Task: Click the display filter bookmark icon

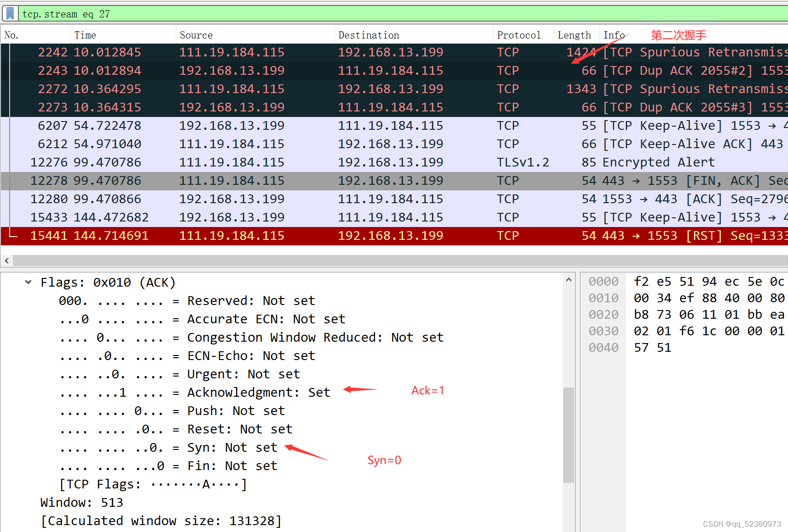Action: (10, 14)
